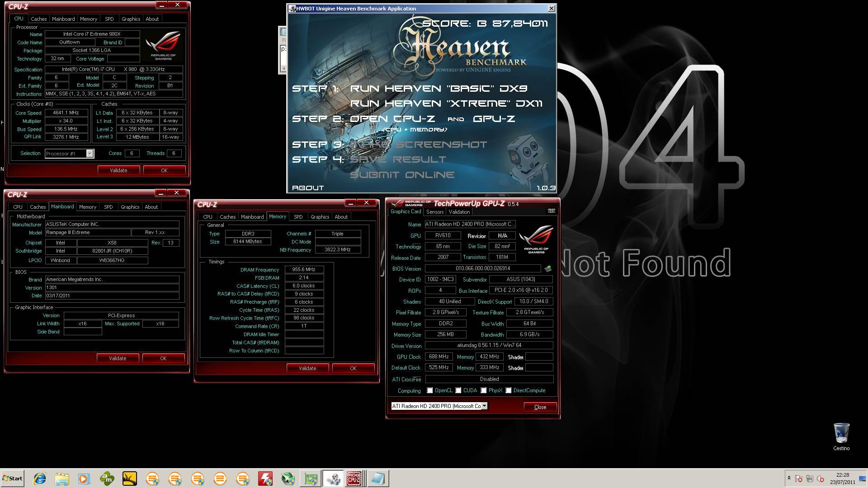Screen dimensions: 868x488
Task: Show hidden system tray icons
Action: [789, 478]
